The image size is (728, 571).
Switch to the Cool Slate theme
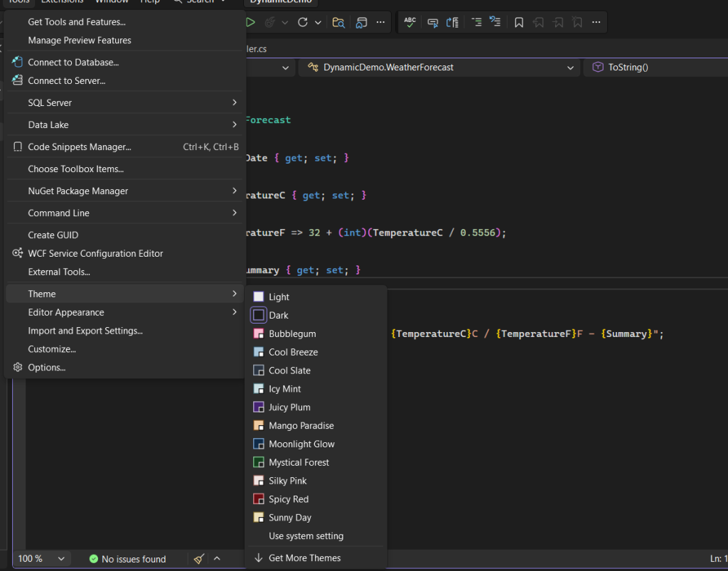(x=316, y=370)
